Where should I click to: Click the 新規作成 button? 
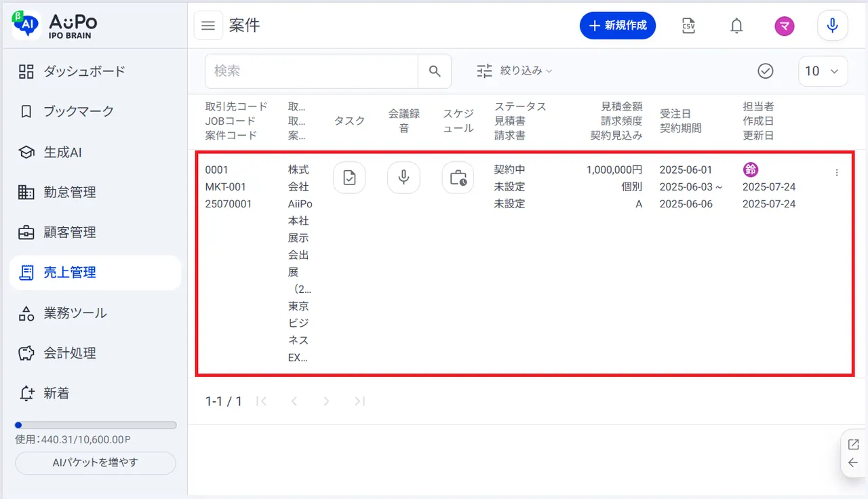pyautogui.click(x=618, y=26)
